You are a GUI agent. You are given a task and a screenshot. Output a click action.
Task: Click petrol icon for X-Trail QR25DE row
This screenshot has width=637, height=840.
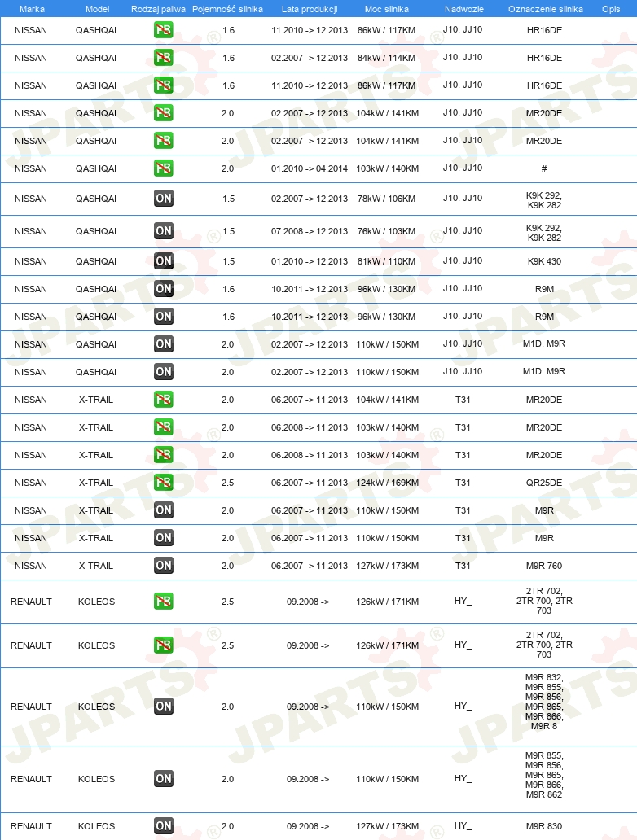pos(163,483)
